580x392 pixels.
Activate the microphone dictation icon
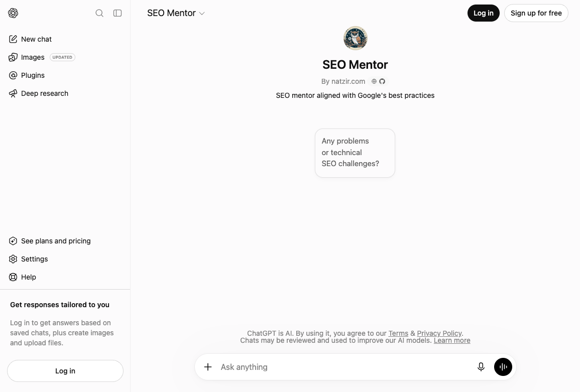pos(481,367)
